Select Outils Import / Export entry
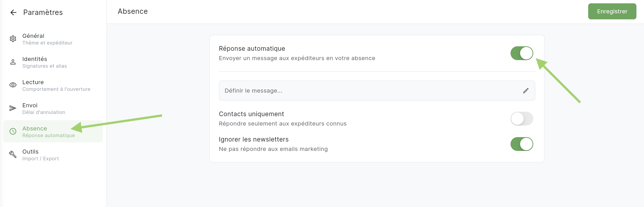This screenshot has width=644, height=207. pyautogui.click(x=41, y=155)
